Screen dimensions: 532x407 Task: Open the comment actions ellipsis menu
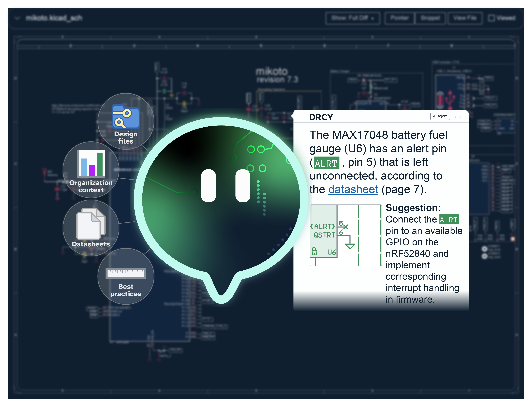458,117
